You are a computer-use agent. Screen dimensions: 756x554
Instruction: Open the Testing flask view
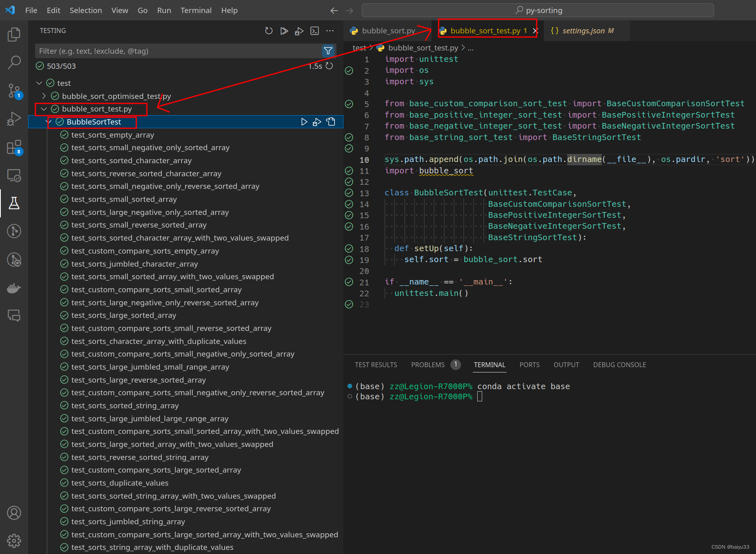pos(14,203)
